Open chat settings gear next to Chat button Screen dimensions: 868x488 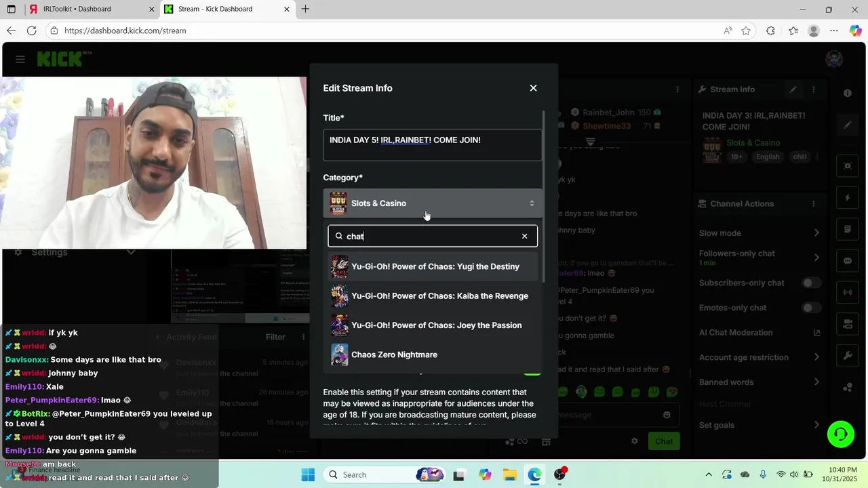pos(635,441)
